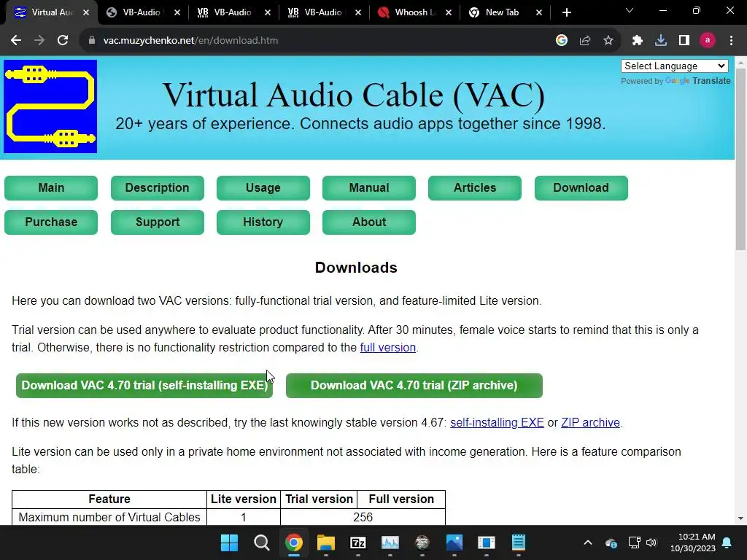This screenshot has width=747, height=560.
Task: Open the About page button
Action: tap(368, 222)
